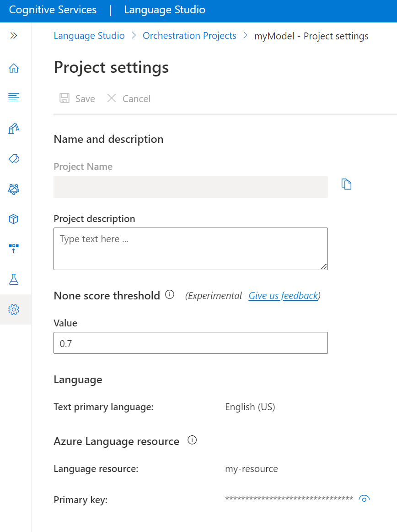Click the Save button
Image resolution: width=397 pixels, height=532 pixels.
click(x=77, y=98)
